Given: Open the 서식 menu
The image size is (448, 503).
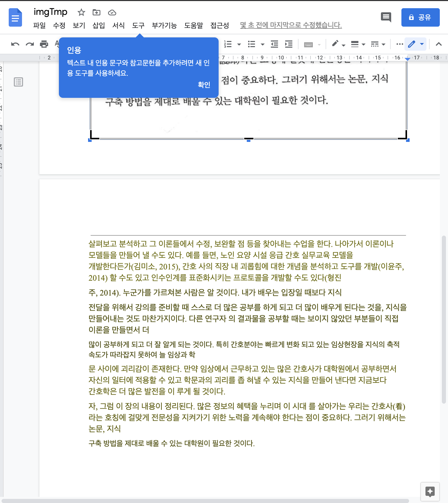Looking at the screenshot, I should click(x=119, y=25).
